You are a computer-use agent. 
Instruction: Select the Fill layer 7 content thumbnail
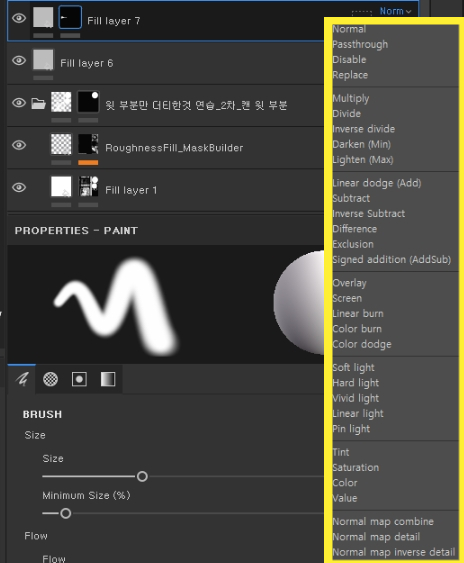point(43,17)
